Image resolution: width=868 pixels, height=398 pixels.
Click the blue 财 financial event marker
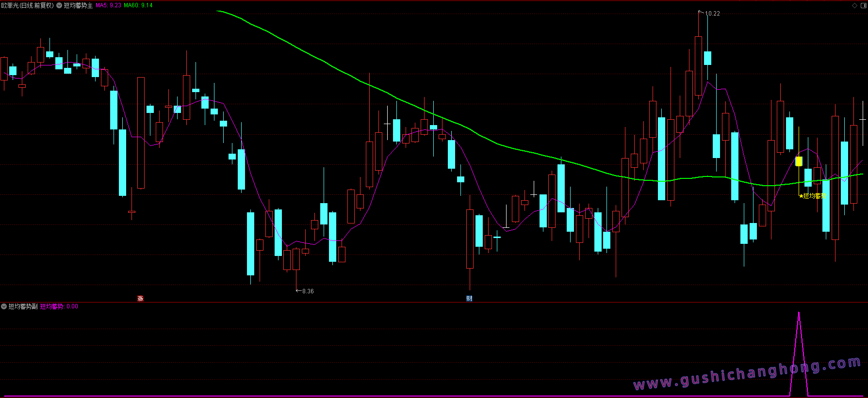pyautogui.click(x=469, y=298)
